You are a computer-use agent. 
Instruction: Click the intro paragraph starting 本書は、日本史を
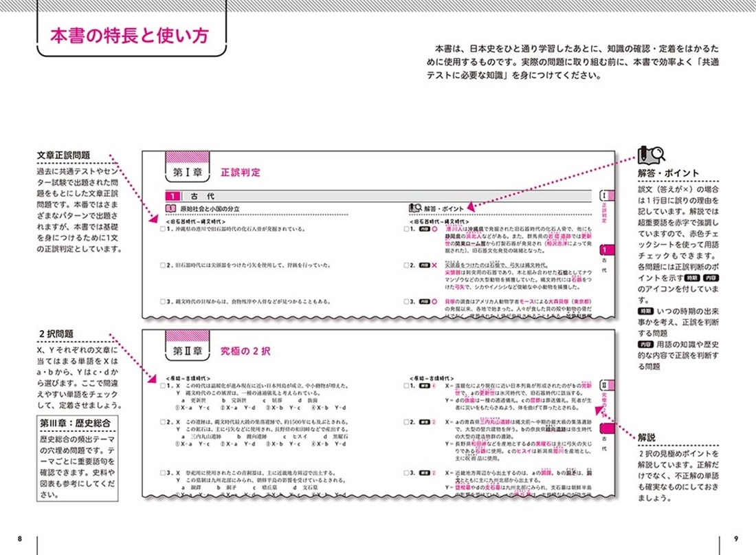[572, 62]
